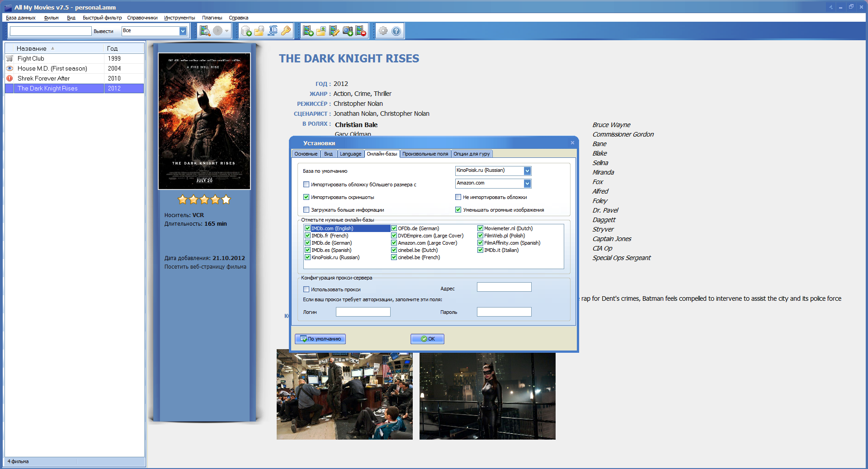Viewport: 868px width, 469px height.
Task: Uncheck IMDb.fr (French) database
Action: [307, 236]
